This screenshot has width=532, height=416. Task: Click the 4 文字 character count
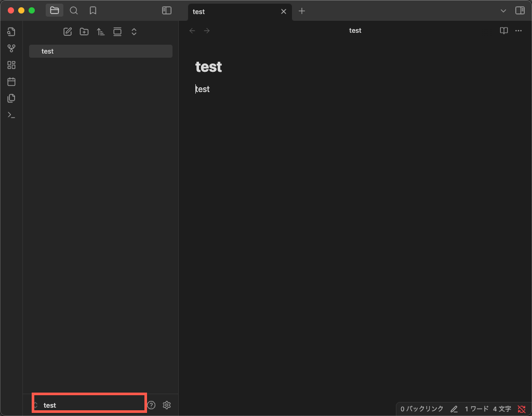pos(502,409)
